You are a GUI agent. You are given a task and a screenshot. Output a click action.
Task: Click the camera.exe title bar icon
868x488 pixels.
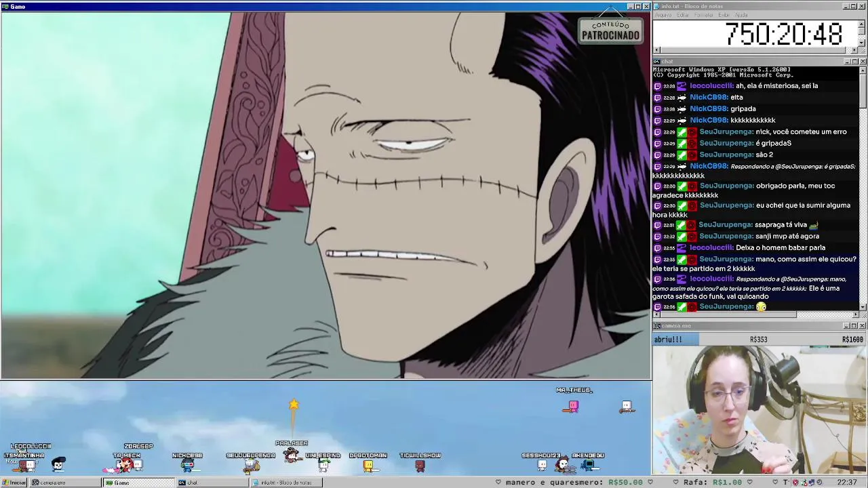pos(656,326)
